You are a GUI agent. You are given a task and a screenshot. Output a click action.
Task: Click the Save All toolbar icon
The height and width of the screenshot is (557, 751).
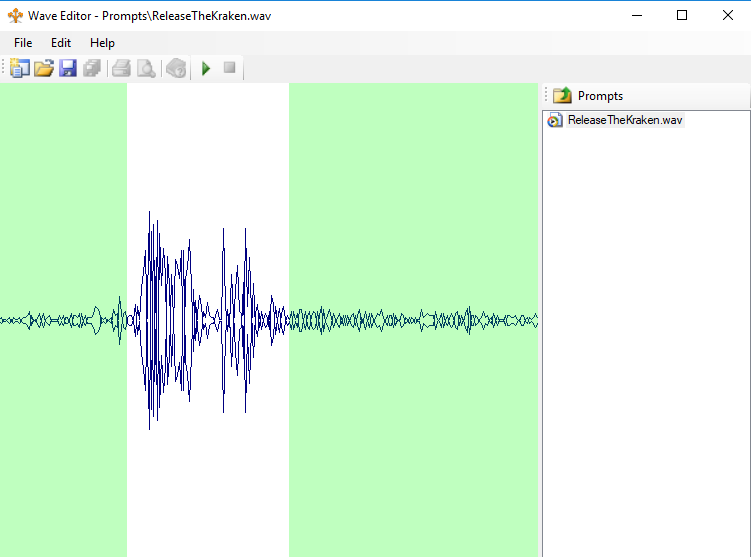click(92, 68)
